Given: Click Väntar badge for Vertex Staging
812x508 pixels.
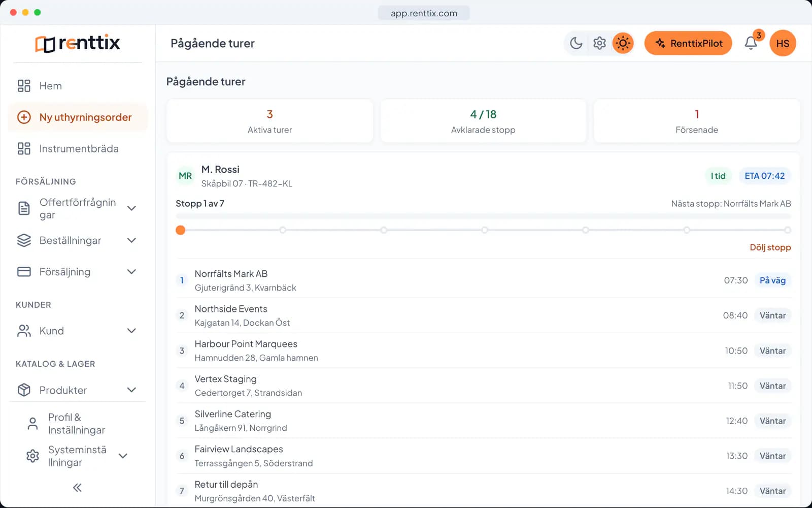Looking at the screenshot, I should [x=772, y=386].
